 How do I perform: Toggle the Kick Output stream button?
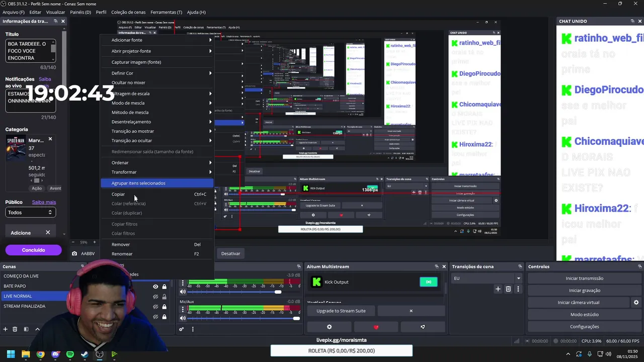point(429,282)
